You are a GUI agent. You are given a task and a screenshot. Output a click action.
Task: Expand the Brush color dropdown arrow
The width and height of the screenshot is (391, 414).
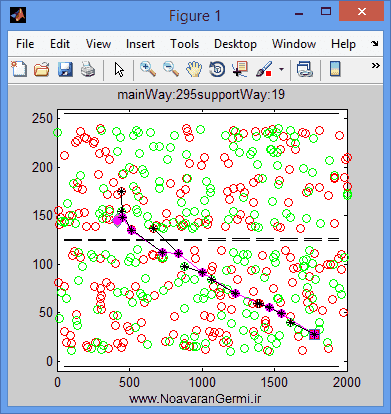click(x=282, y=70)
